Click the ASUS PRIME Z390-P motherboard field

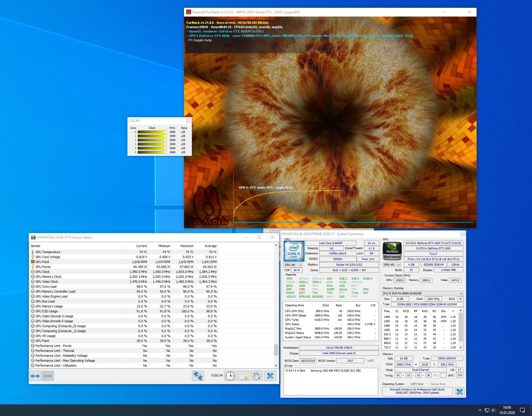point(339,348)
